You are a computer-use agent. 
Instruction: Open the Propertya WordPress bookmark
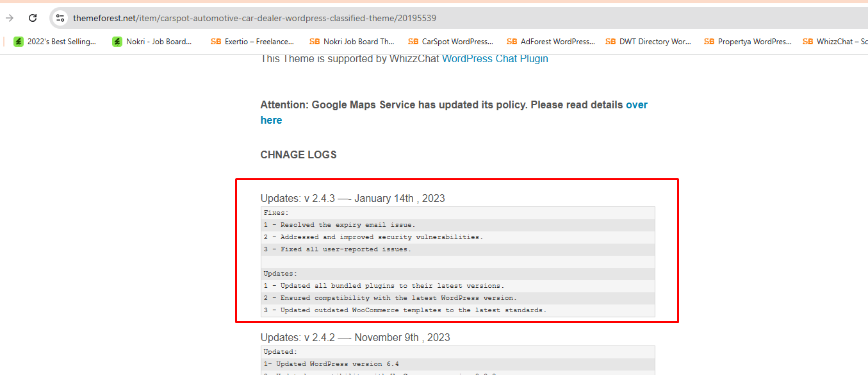748,42
